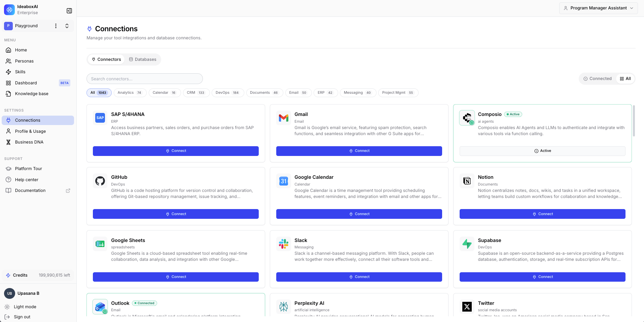Open the Program Manager Assistant dropdown
Image resolution: width=644 pixels, height=322 pixels.
(x=598, y=8)
